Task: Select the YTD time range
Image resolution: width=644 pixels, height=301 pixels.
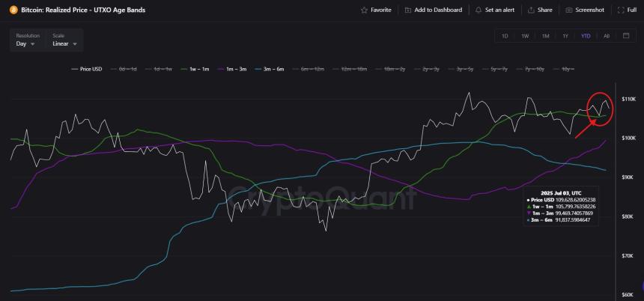Action: pos(586,36)
